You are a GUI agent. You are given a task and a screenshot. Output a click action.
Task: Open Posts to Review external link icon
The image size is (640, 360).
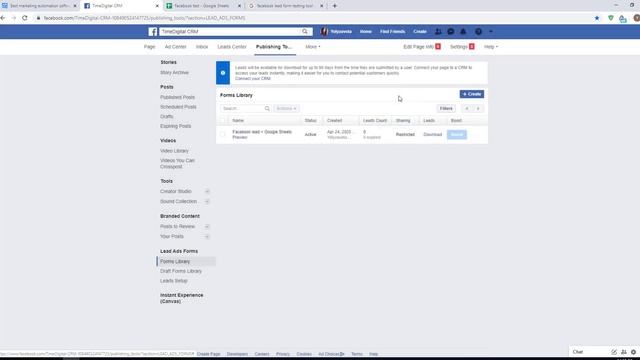pyautogui.click(x=207, y=227)
